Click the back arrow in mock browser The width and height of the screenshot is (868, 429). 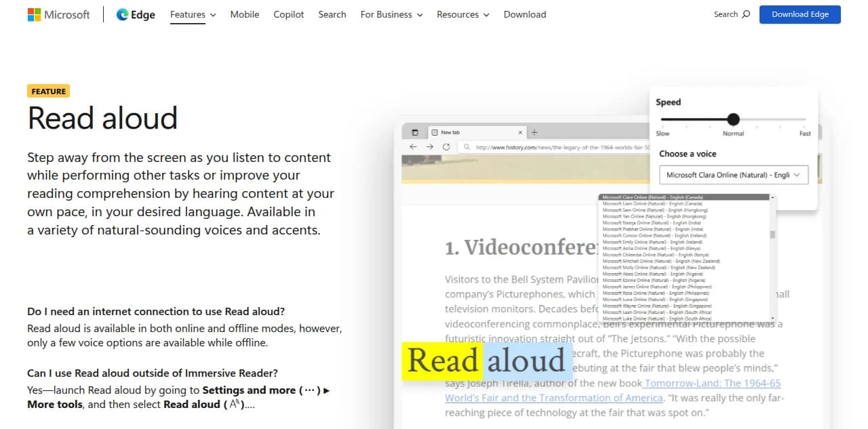(413, 146)
